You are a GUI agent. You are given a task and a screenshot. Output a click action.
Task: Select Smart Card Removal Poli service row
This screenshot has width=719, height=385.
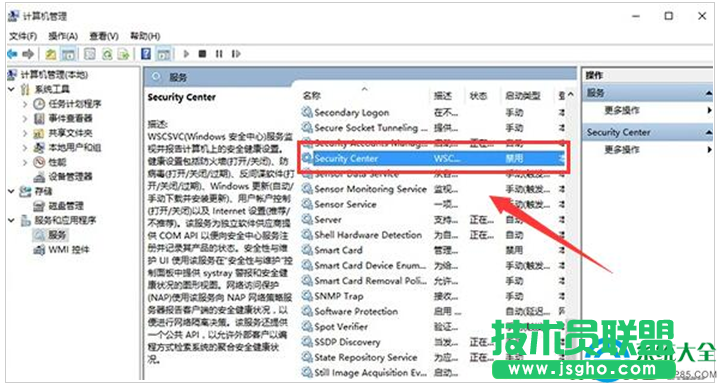pos(433,281)
